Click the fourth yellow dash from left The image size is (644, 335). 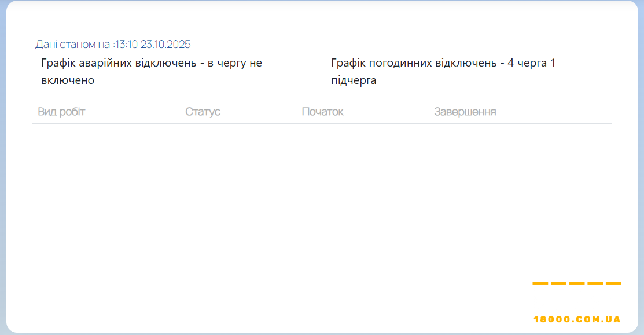[595, 284]
